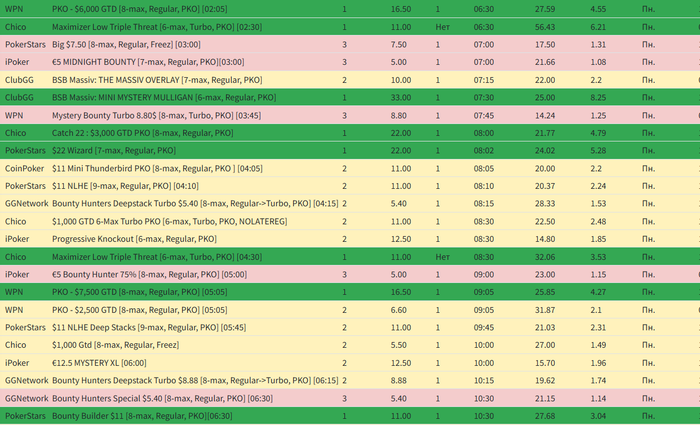Click the 56.43 value cell
The width and height of the screenshot is (700, 425).
click(545, 27)
